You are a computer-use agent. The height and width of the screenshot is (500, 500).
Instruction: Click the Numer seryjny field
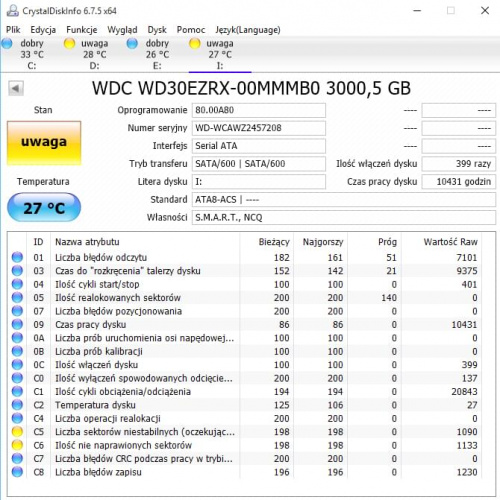click(x=259, y=128)
